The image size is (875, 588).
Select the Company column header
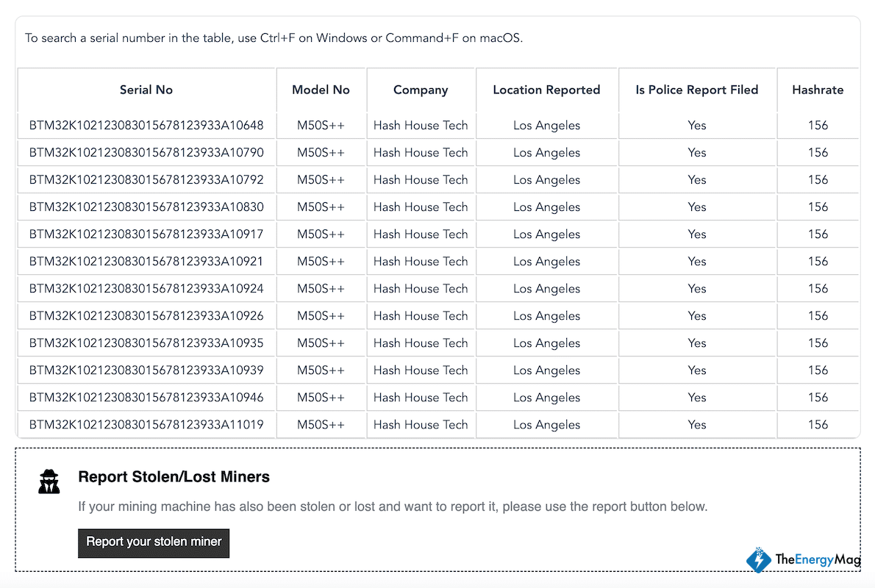[x=421, y=90]
